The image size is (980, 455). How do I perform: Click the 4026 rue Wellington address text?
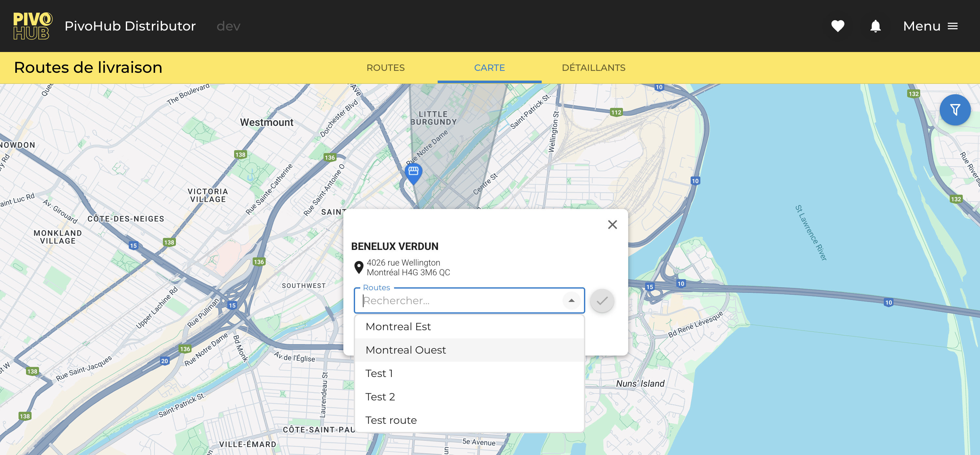coord(408,267)
